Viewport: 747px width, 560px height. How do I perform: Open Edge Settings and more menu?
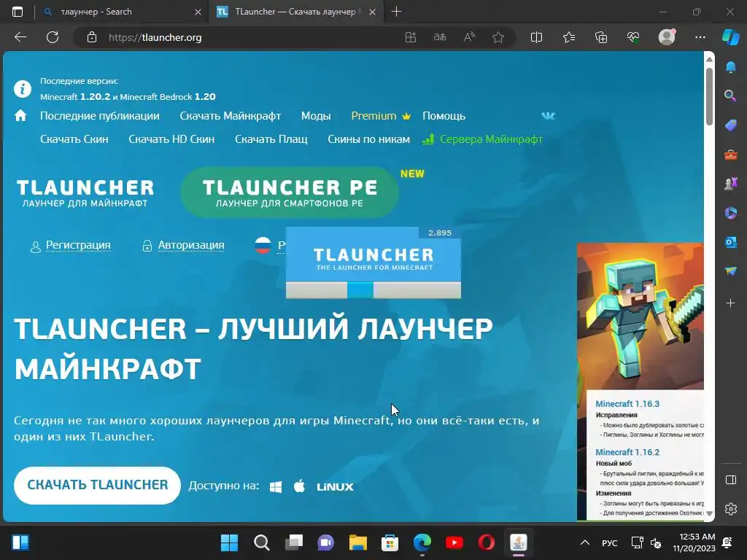700,37
